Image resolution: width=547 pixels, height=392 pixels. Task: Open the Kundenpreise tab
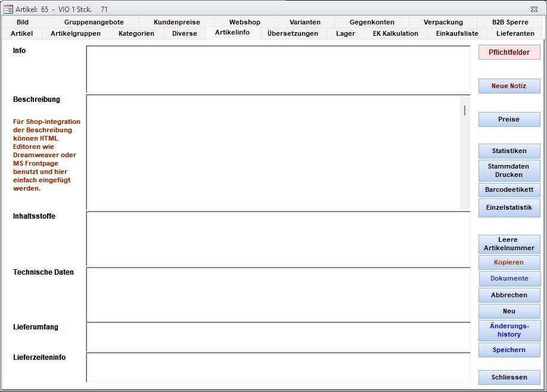176,22
